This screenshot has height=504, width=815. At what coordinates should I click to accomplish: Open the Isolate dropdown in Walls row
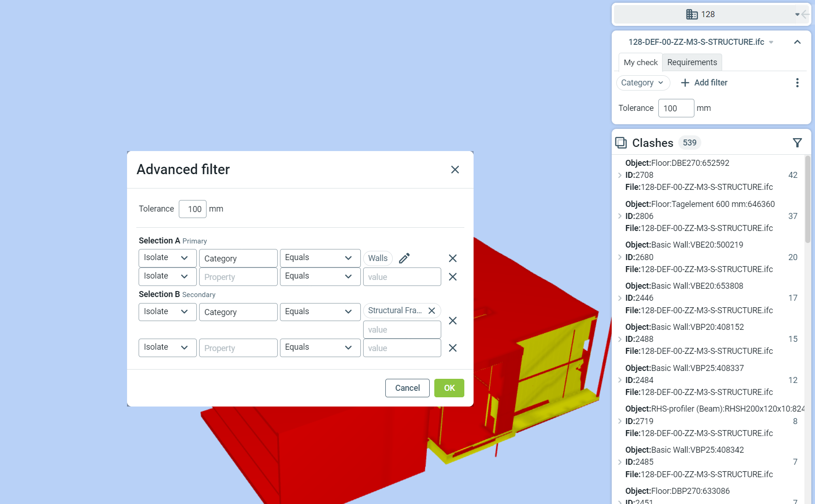167,258
